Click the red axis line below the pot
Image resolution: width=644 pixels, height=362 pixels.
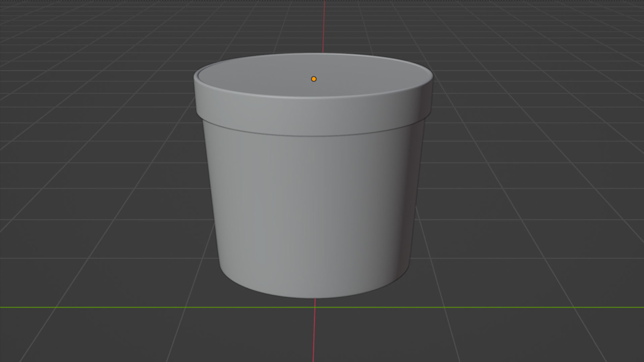314,335
